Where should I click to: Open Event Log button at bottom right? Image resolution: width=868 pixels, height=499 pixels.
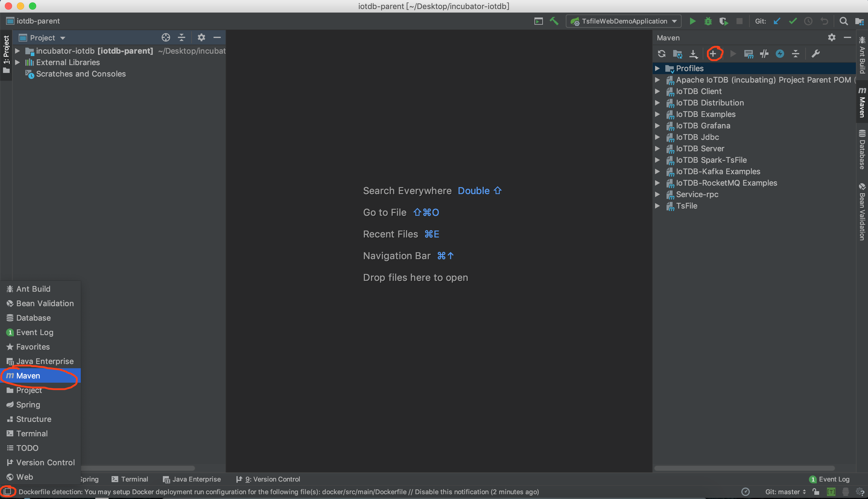(x=829, y=479)
